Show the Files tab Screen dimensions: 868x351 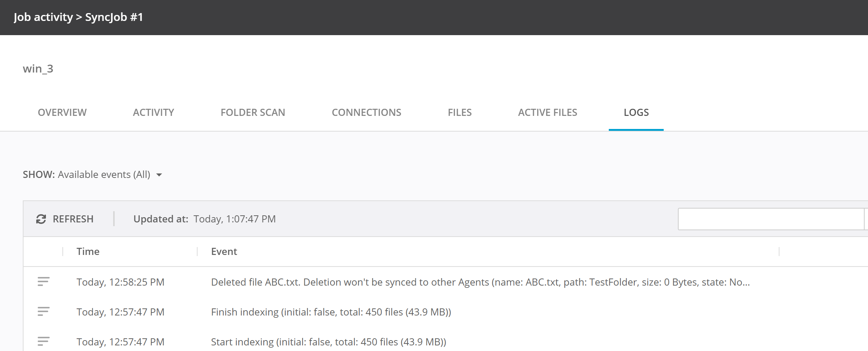[x=459, y=113]
